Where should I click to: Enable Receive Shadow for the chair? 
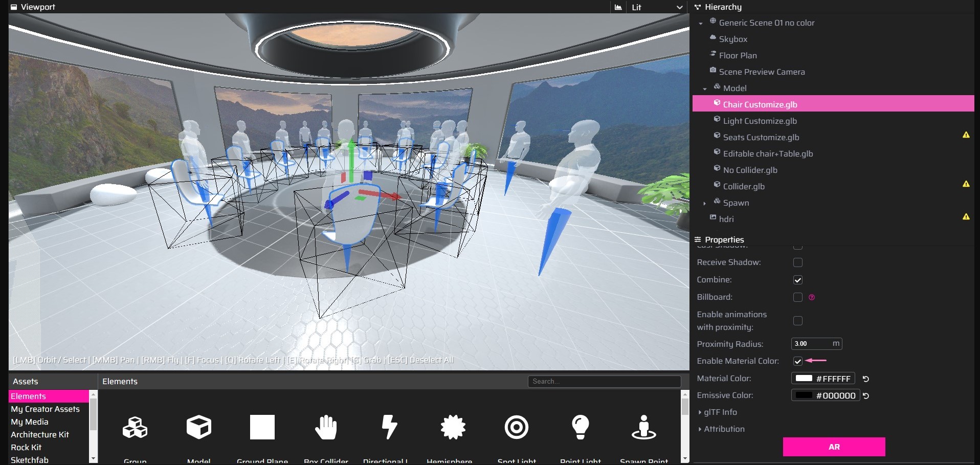click(797, 262)
